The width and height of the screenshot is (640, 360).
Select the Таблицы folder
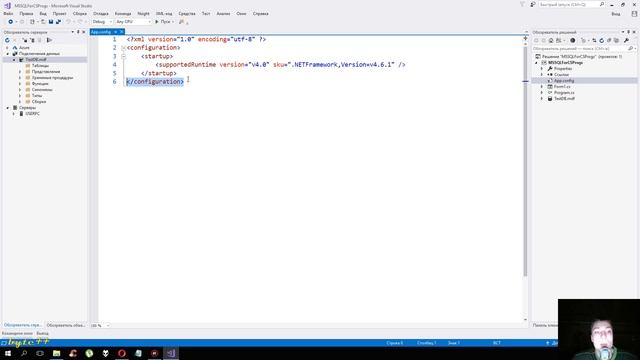point(40,66)
